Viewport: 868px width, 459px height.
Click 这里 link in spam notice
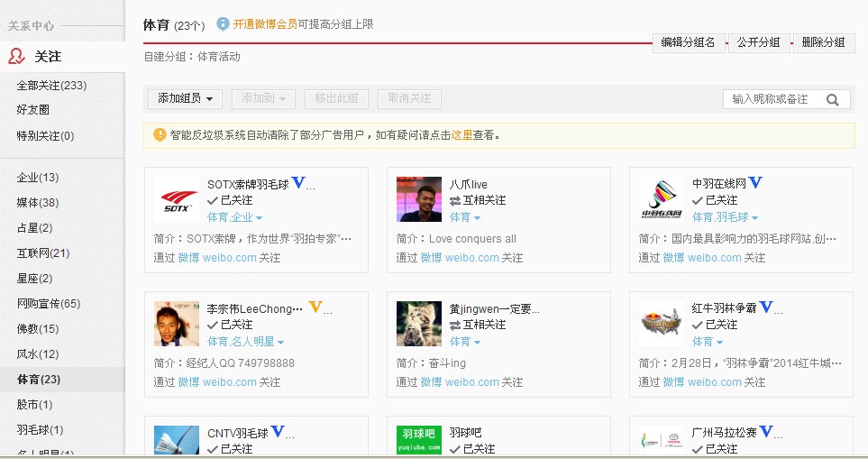pyautogui.click(x=461, y=135)
